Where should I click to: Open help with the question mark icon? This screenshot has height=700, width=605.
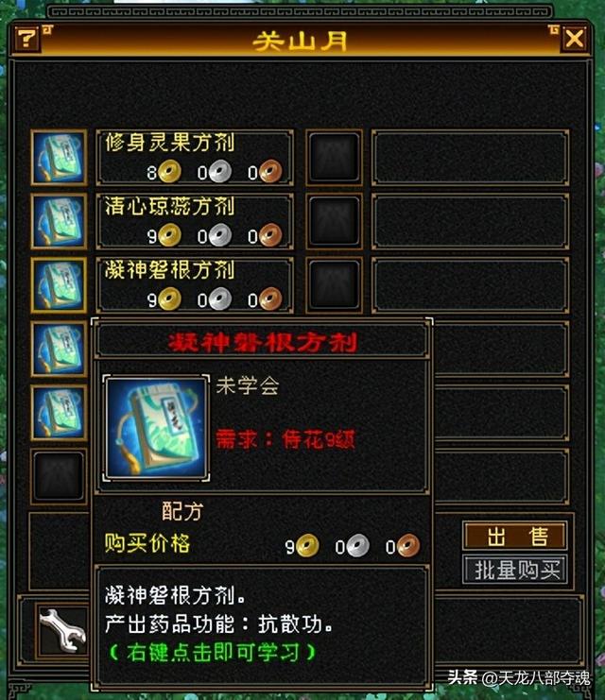pyautogui.click(x=26, y=40)
